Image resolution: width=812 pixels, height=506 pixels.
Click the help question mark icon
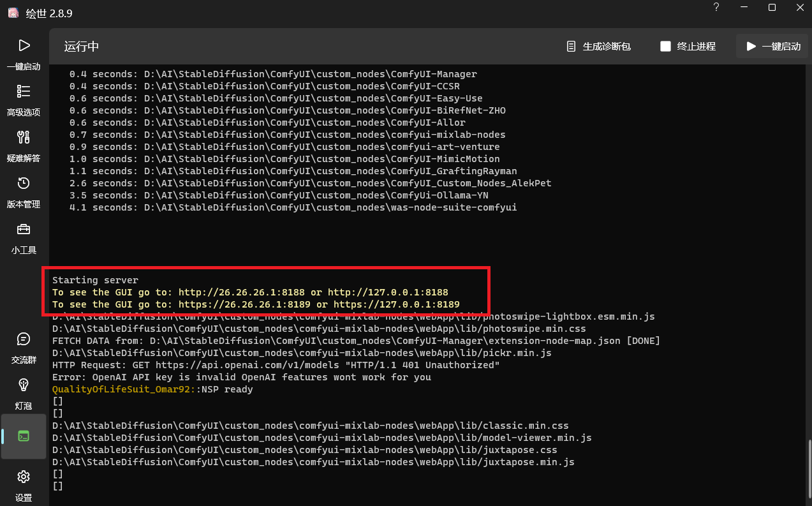coord(716,8)
